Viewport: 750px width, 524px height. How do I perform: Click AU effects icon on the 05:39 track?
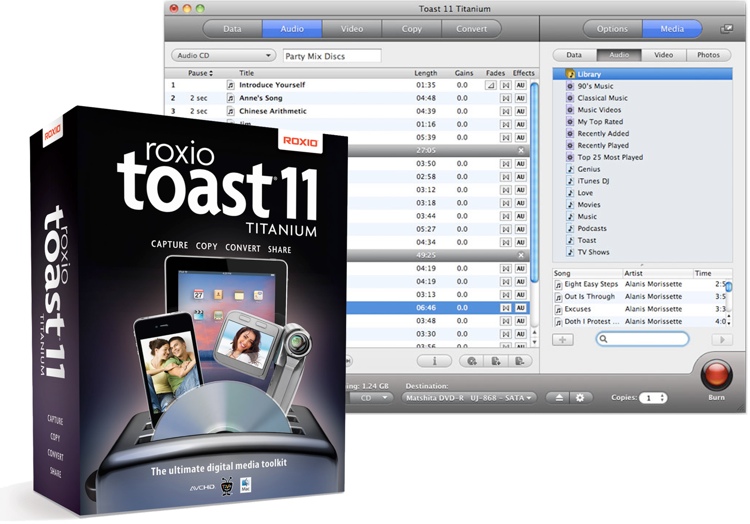[520, 137]
